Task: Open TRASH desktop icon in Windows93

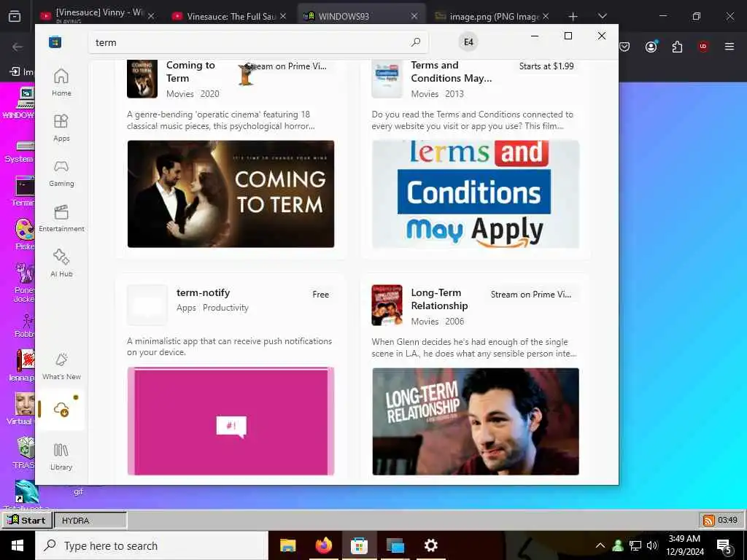Action: point(24,453)
